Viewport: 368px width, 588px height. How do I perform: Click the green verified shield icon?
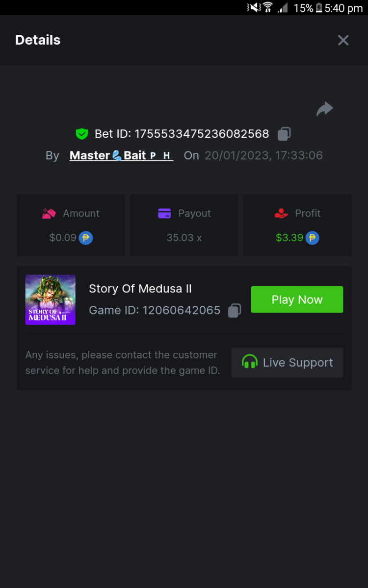point(81,134)
